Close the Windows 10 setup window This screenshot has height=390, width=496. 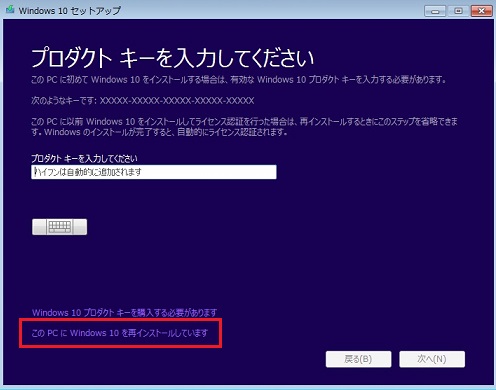tap(482, 11)
